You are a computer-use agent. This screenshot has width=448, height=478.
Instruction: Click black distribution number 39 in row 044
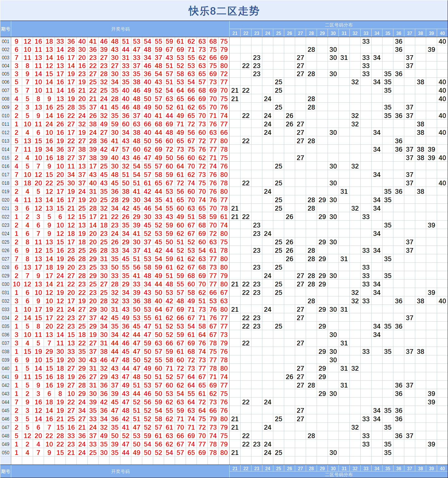pos(431,402)
